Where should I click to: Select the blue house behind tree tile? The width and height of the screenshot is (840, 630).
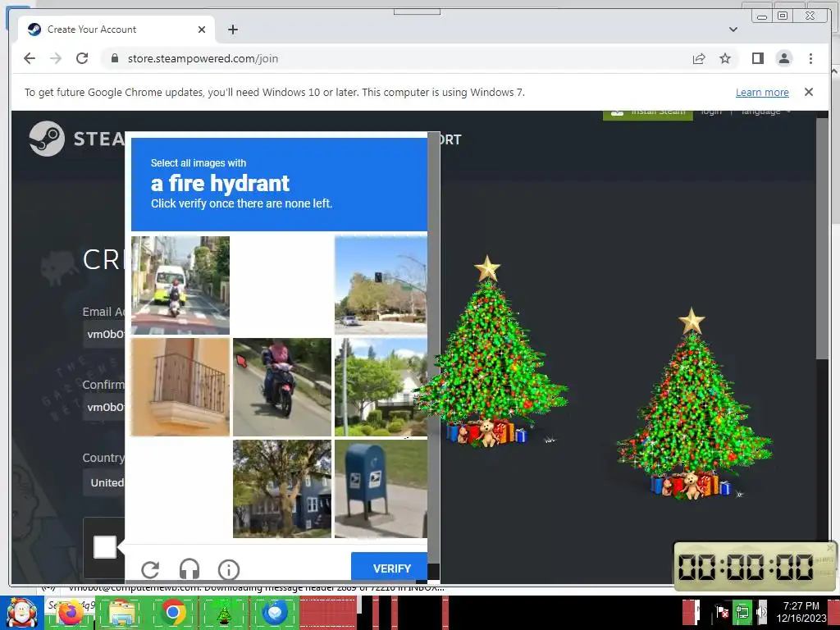[x=282, y=489]
